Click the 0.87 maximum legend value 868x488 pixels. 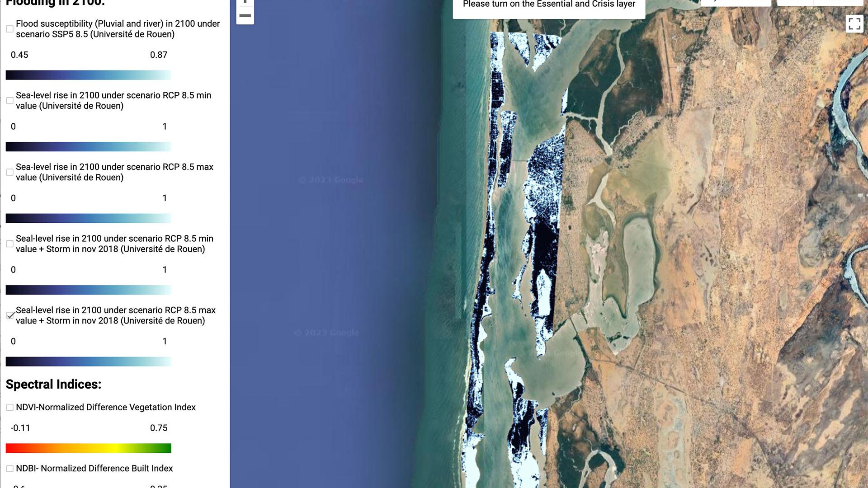click(x=159, y=55)
